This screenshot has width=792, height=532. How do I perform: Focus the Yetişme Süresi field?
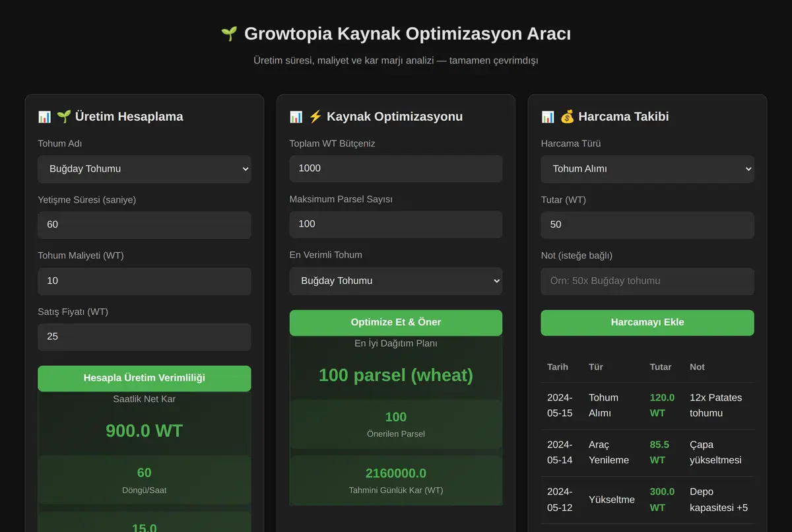coord(145,225)
